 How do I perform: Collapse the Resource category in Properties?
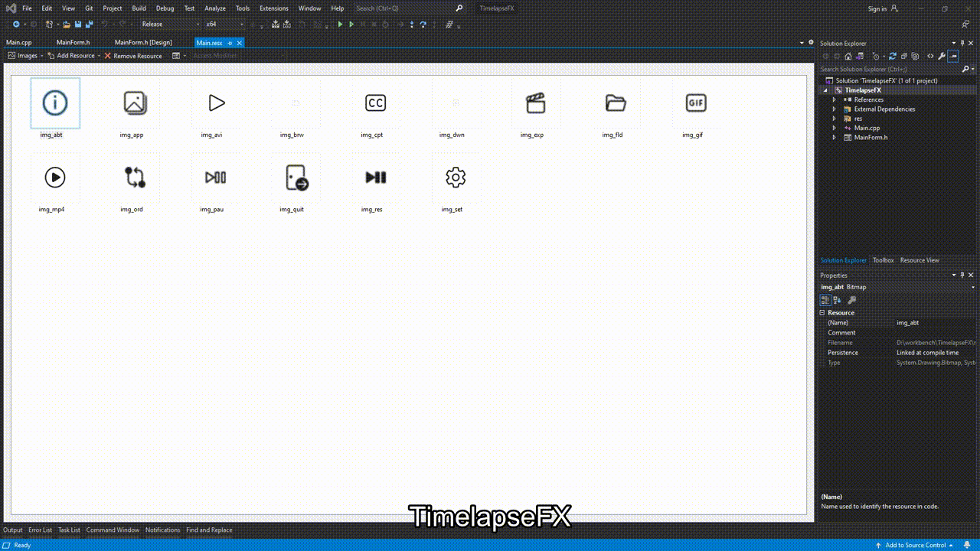[822, 312]
